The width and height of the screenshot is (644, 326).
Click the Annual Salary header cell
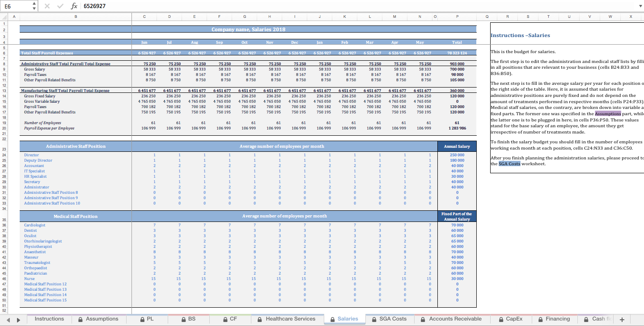click(457, 146)
